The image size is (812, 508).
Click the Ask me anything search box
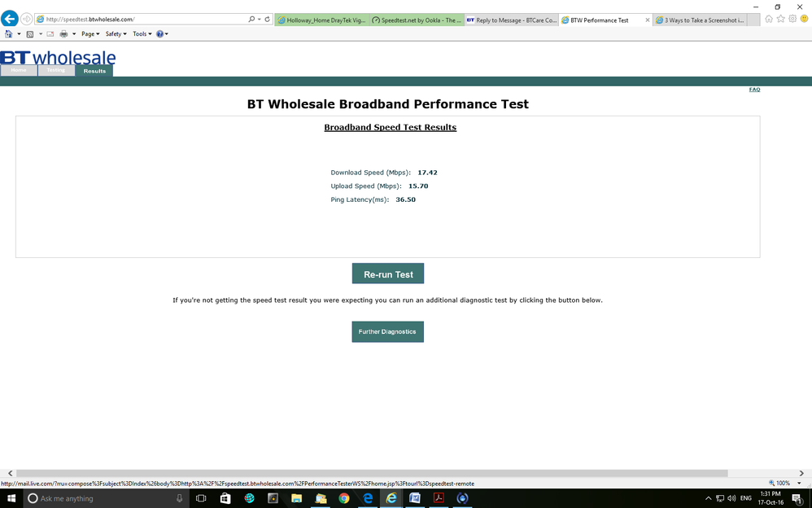pos(106,498)
